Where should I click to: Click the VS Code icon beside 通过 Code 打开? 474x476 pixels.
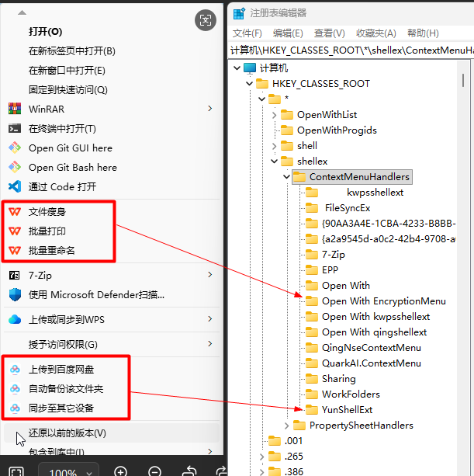pos(15,186)
